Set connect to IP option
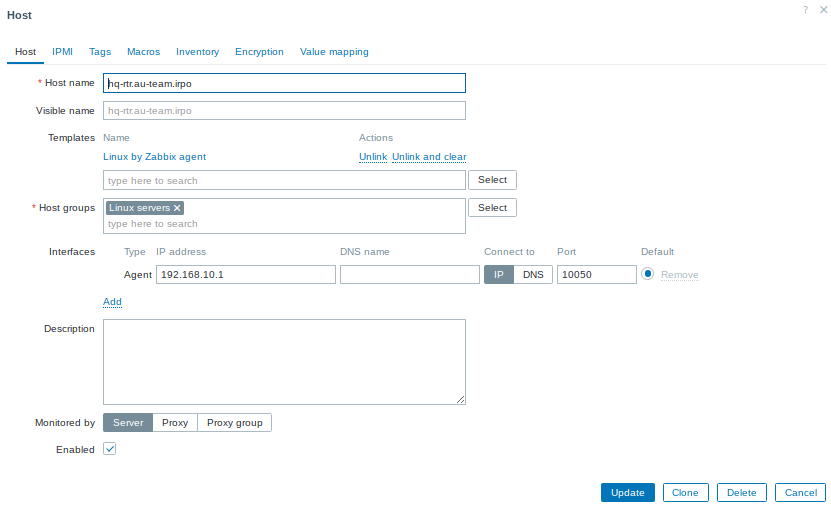 tap(499, 275)
